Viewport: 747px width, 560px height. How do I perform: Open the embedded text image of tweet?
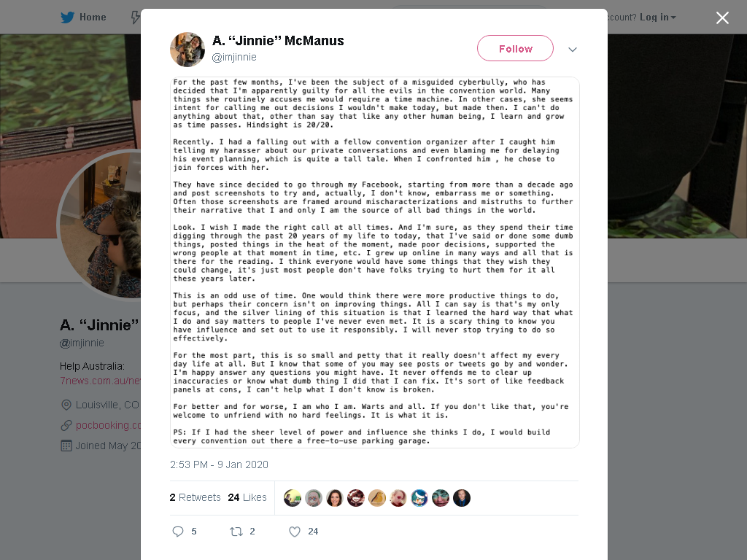(375, 262)
